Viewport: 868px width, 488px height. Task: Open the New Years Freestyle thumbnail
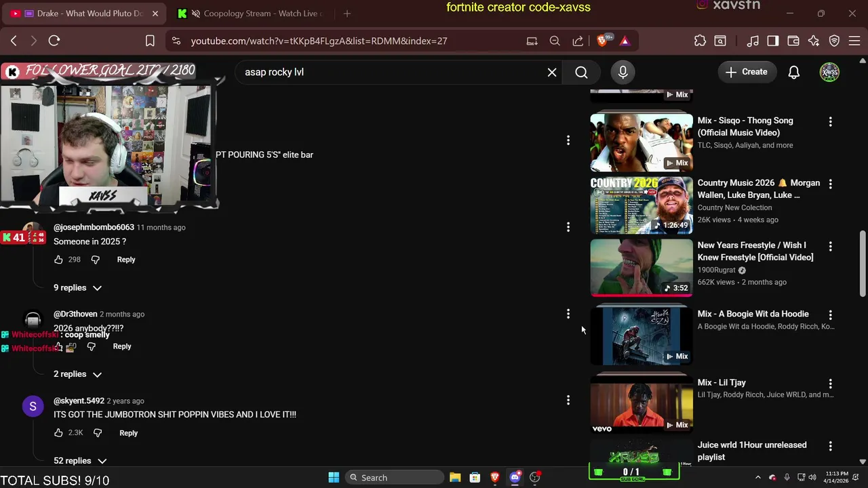tap(642, 267)
